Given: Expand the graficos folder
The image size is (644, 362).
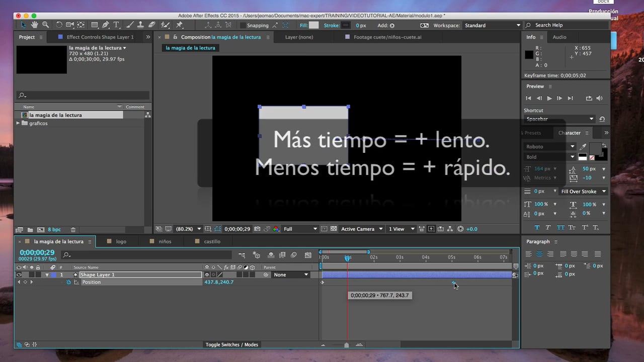Looking at the screenshot, I should 19,123.
